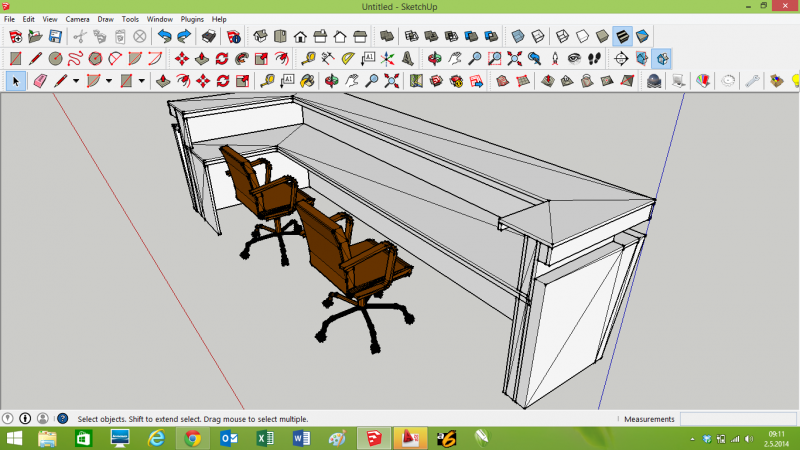Screen dimensions: 800x450
Task: Switch to Top standard view
Action: coord(280,36)
